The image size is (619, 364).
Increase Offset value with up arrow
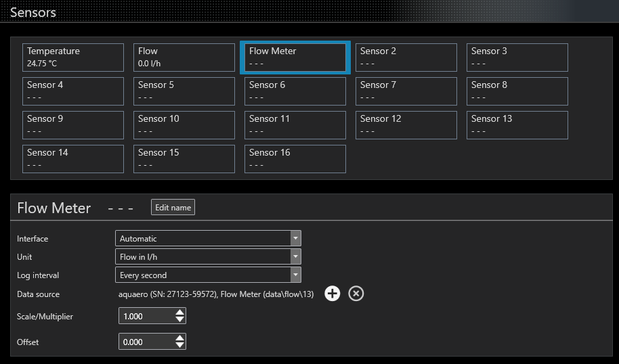click(179, 338)
